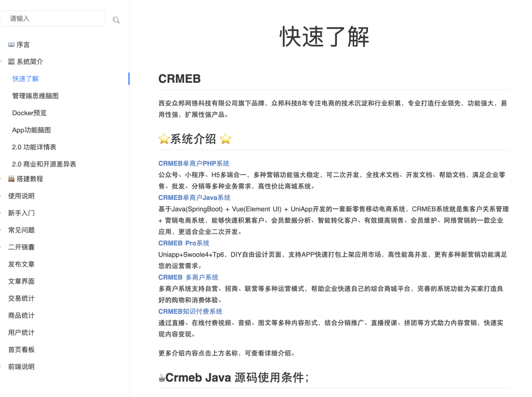This screenshot has height=397, width=532.
Task: Expand the 新手入门 section
Action: 21,213
